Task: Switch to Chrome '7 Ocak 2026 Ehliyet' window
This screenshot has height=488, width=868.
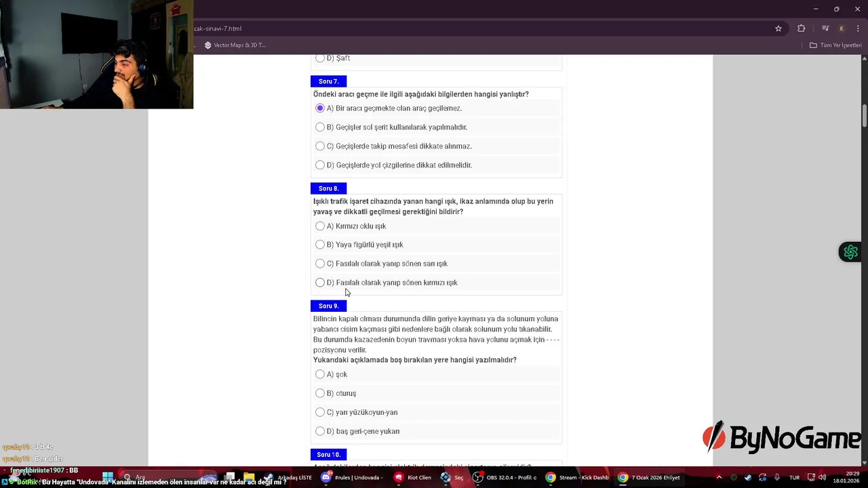Action: (x=649, y=477)
